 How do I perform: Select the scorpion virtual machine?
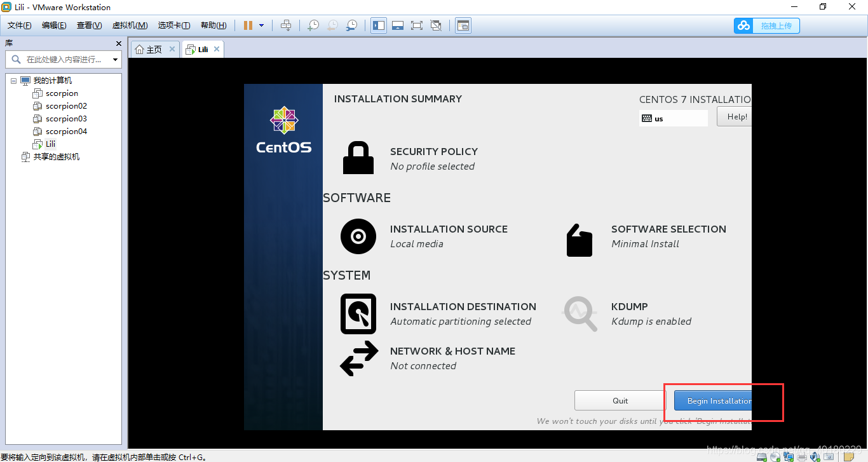[x=62, y=93]
